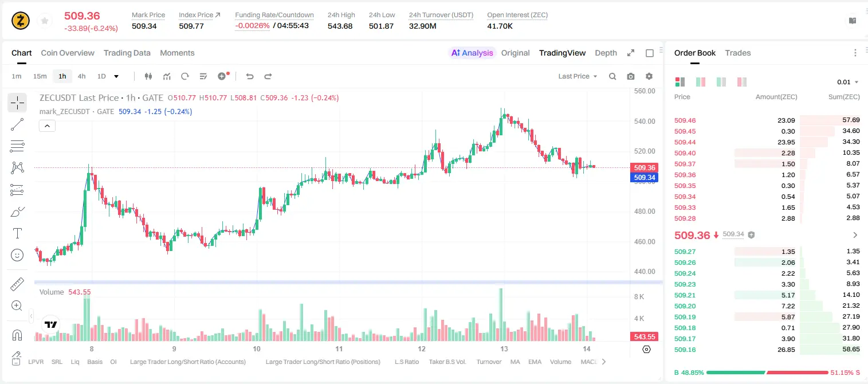This screenshot has height=384, width=868.
Task: Expand the 0.01 price precision dropdown
Action: click(x=848, y=82)
